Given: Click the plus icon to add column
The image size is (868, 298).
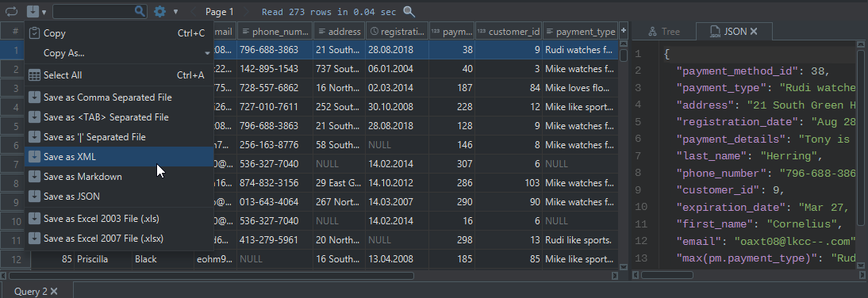Looking at the screenshot, I should pyautogui.click(x=624, y=31).
